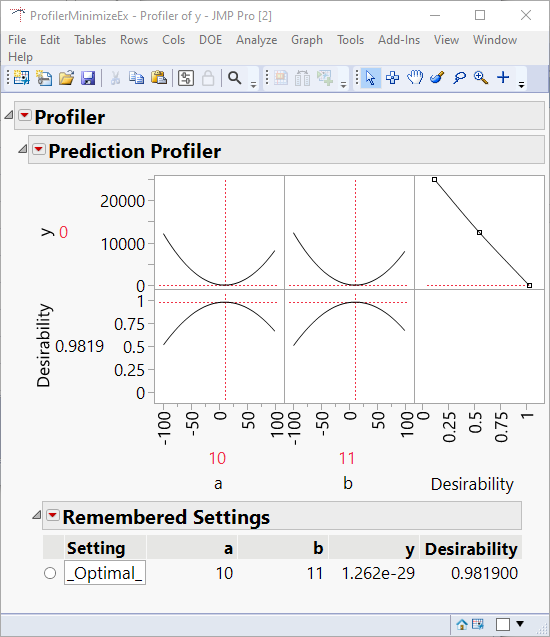Click the Save disk icon
The image size is (550, 637).
88,78
